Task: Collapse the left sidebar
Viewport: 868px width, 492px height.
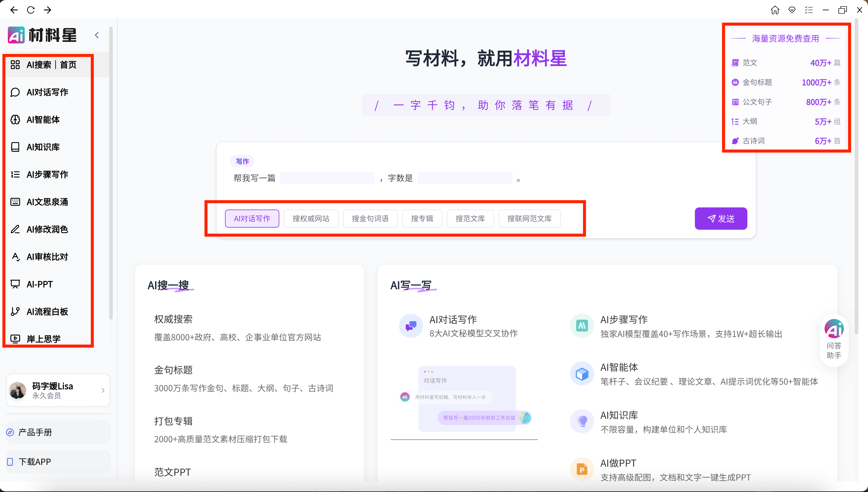Action: [97, 35]
